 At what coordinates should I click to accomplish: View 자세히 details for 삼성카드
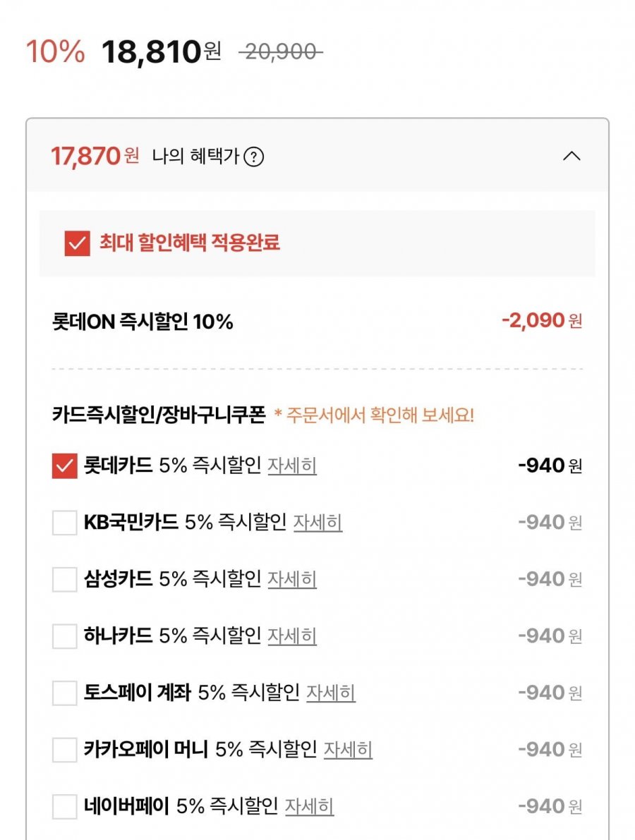click(292, 580)
